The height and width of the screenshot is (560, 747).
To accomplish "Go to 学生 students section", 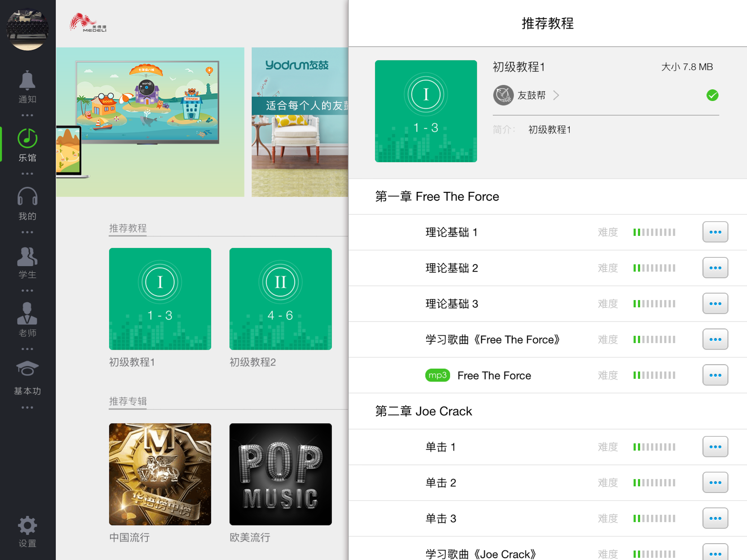I will click(27, 257).
